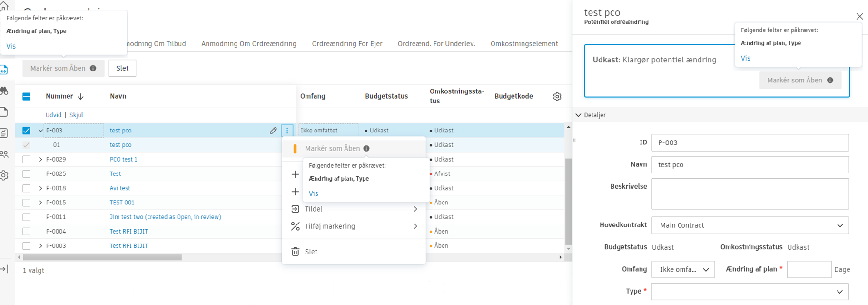Expand the P-0029 row
This screenshot has height=305, width=868.
tap(40, 160)
